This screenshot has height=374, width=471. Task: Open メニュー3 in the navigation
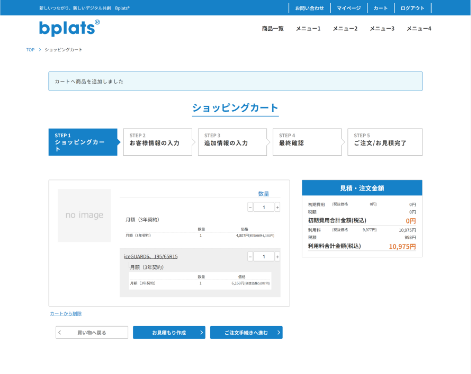tap(382, 29)
